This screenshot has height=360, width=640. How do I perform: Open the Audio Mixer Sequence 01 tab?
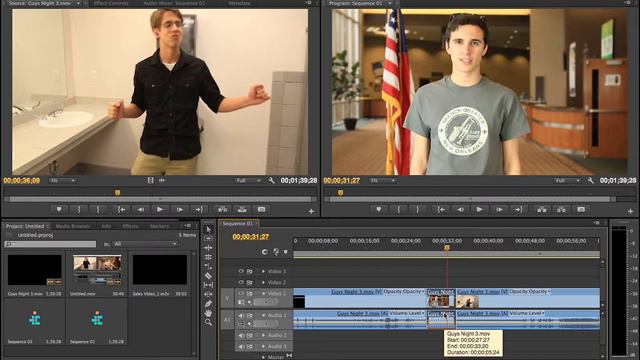(x=174, y=3)
